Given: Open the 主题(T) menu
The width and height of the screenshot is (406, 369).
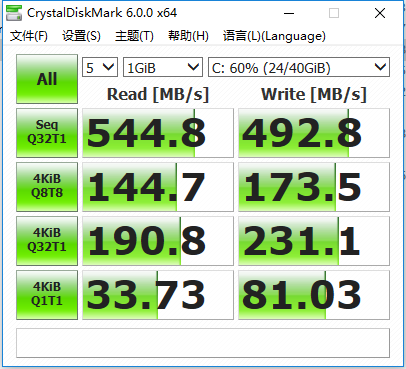Looking at the screenshot, I should click(134, 36).
